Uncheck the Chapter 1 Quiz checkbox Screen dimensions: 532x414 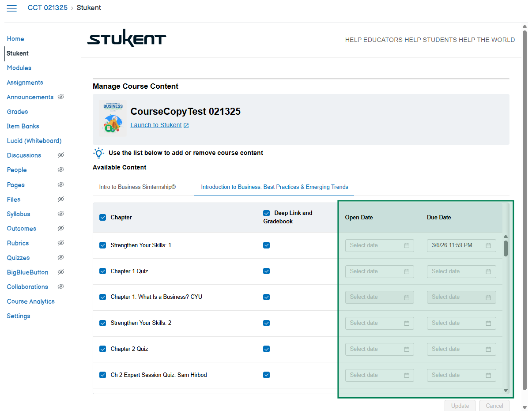coord(103,271)
